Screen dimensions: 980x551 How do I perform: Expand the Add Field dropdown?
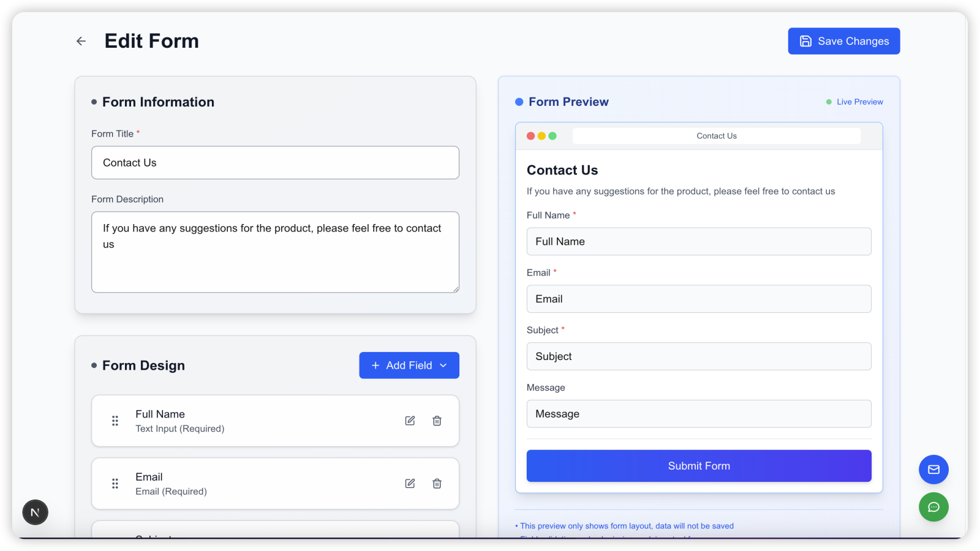409,365
